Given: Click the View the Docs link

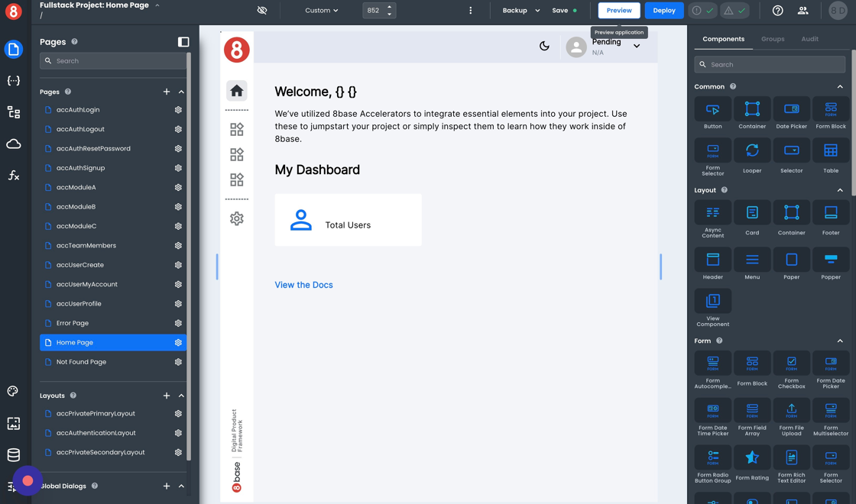Looking at the screenshot, I should click(x=303, y=285).
